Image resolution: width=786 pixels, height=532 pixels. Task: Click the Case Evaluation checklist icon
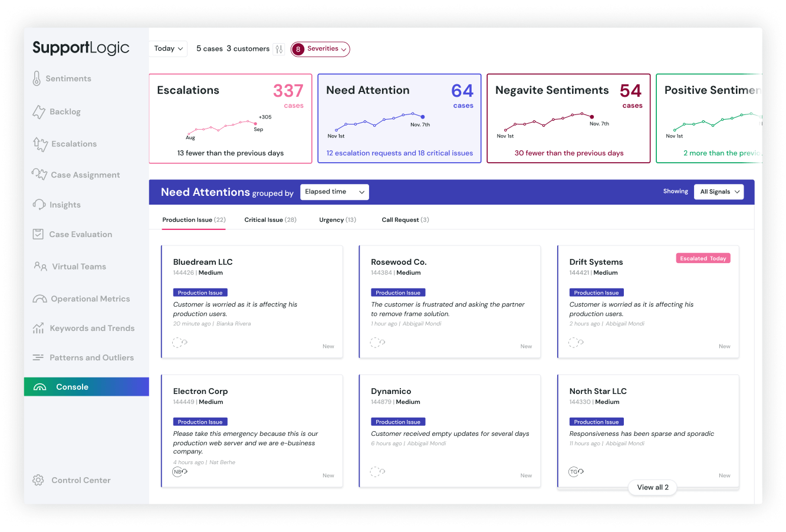[38, 234]
